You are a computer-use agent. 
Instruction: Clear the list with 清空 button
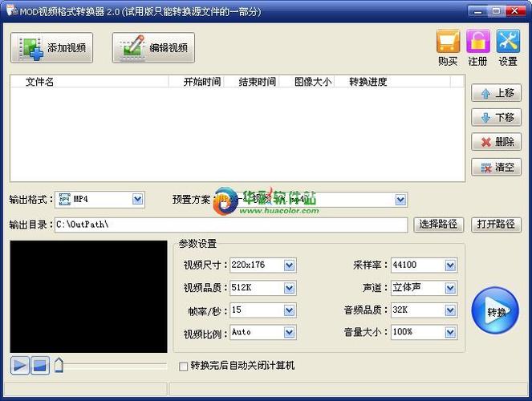(x=496, y=167)
